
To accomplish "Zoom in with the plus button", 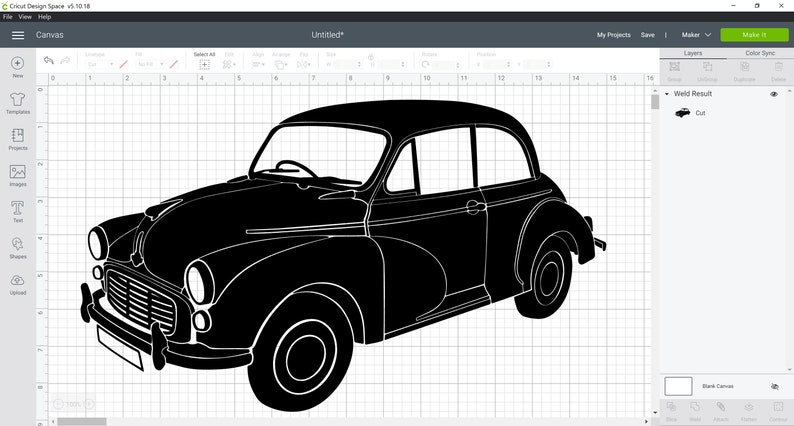I will click(x=89, y=404).
